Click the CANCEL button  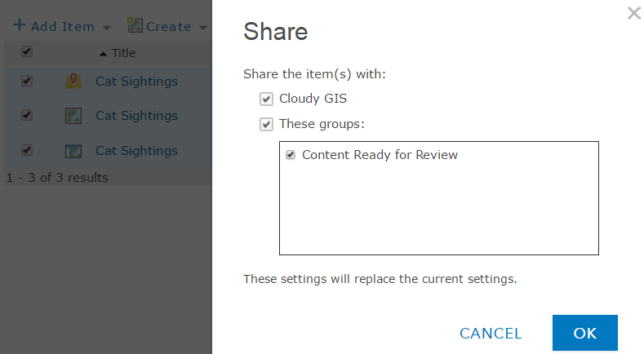[x=491, y=333]
